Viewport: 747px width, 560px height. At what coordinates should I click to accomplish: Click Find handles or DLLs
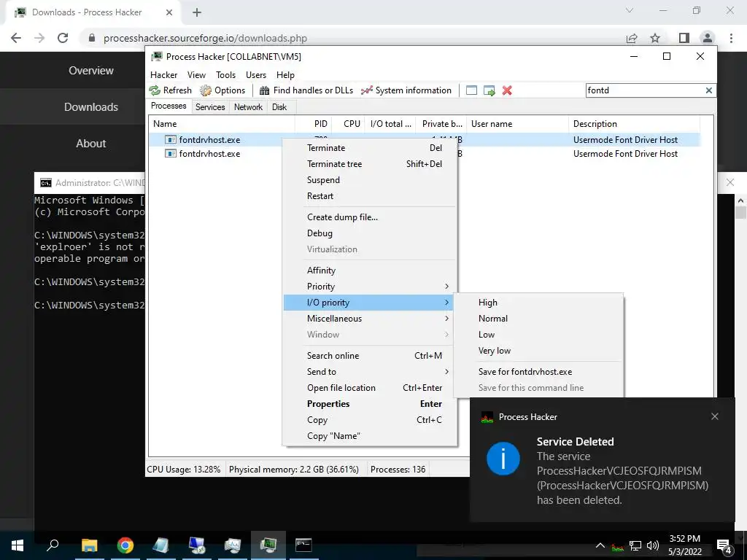[306, 90]
